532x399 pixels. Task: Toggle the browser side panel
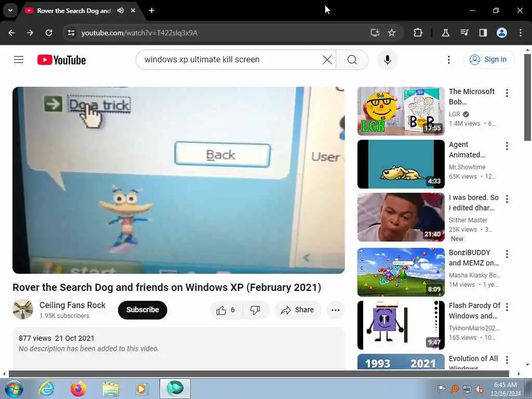(483, 33)
